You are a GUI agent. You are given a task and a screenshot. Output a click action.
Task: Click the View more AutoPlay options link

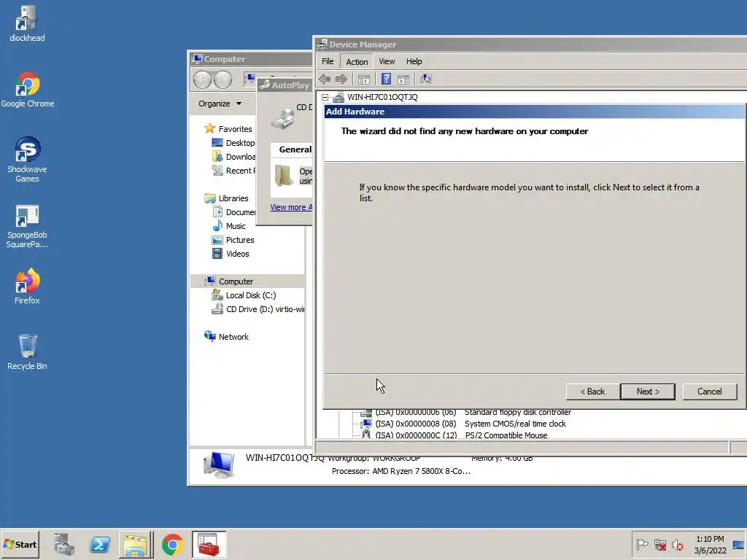click(291, 207)
